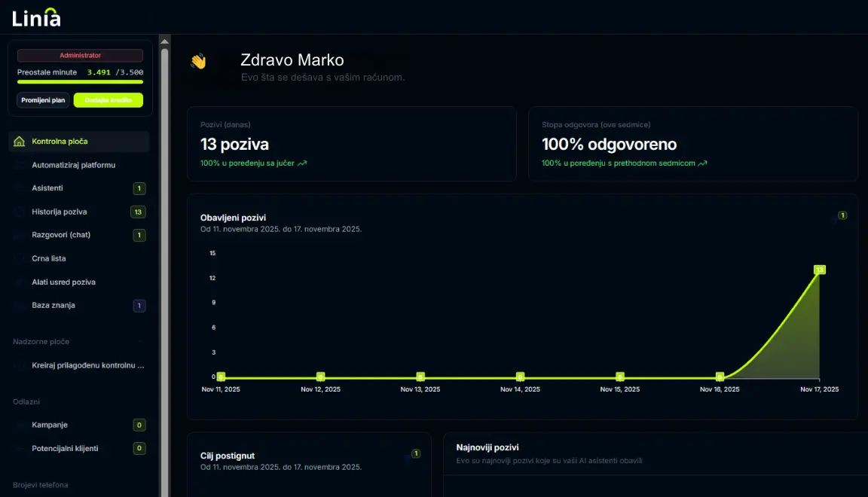Go to Razgovori (chat)
868x497 pixels.
[61, 235]
